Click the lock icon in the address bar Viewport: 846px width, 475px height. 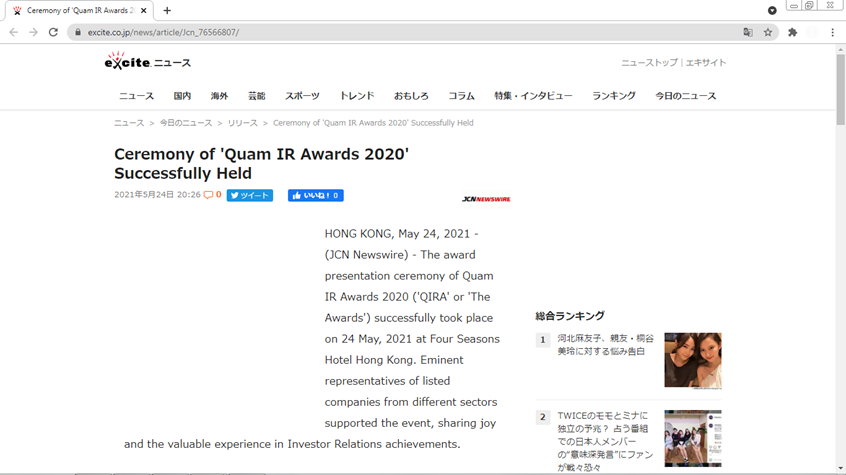coord(78,32)
